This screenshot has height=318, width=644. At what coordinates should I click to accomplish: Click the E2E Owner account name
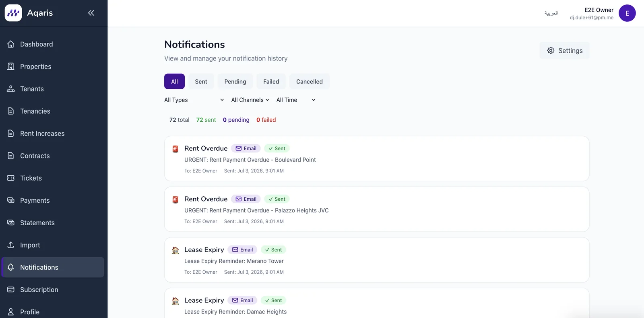point(599,10)
